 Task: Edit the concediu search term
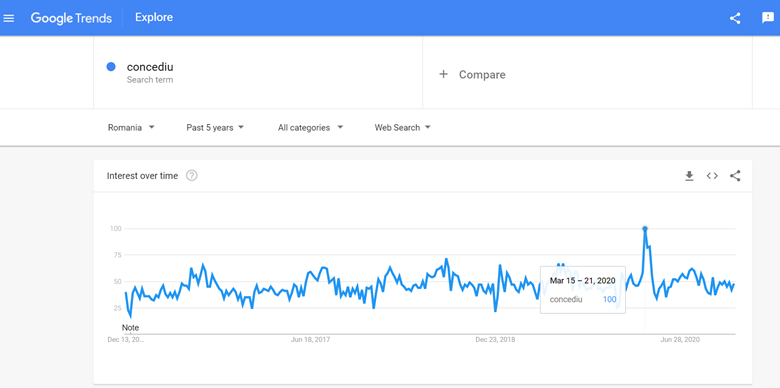coord(150,67)
